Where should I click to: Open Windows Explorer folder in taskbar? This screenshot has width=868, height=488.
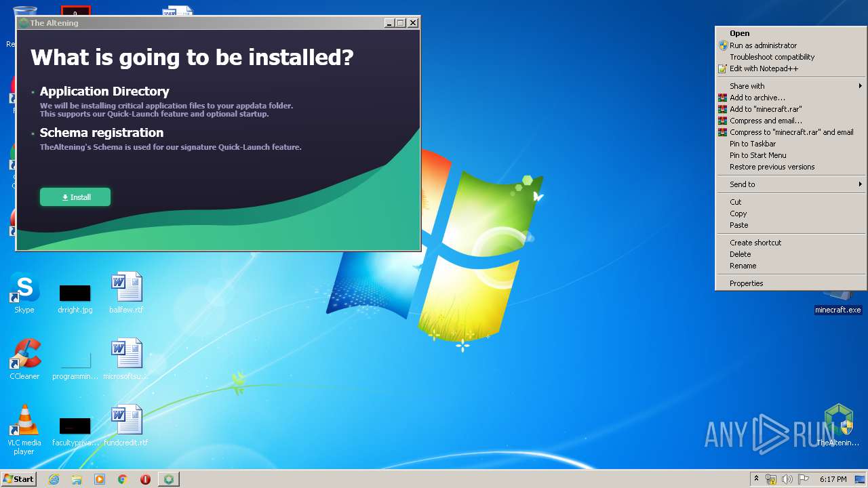point(77,479)
